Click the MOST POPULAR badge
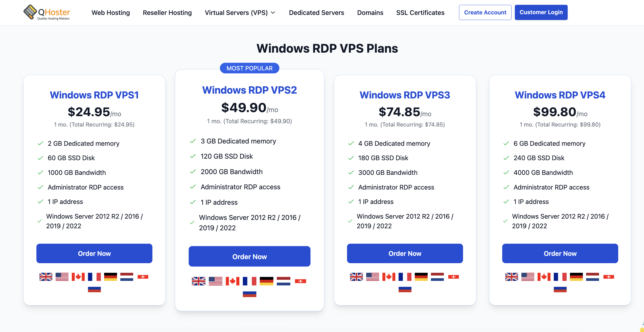644x332 pixels. click(249, 68)
